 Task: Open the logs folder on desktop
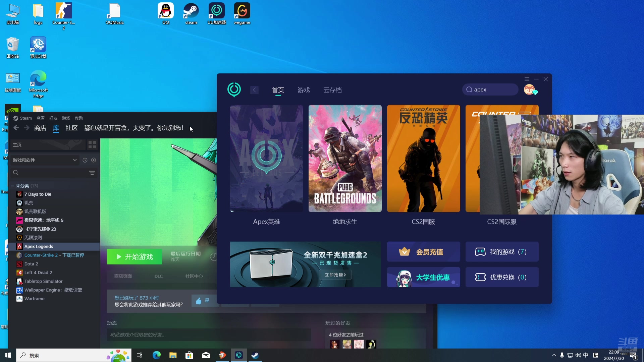pos(38,14)
